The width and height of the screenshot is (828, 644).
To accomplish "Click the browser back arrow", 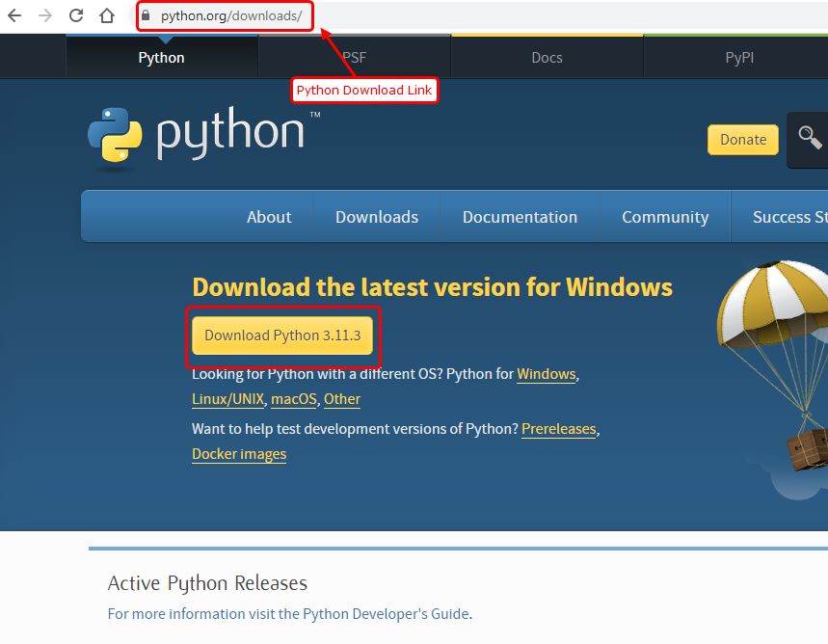I will tap(14, 15).
